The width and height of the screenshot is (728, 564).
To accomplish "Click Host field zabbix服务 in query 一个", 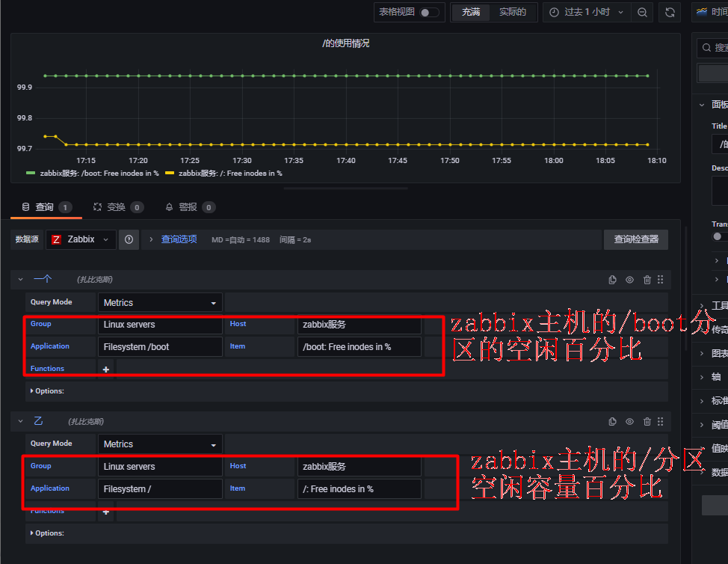I will point(359,325).
